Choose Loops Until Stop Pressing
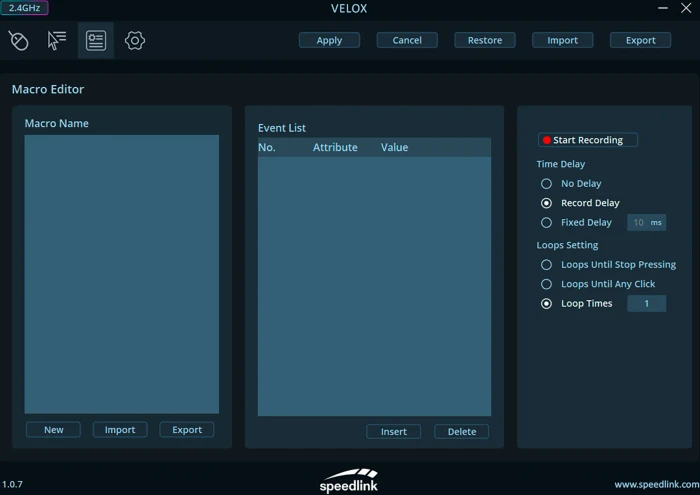The width and height of the screenshot is (700, 495). pyautogui.click(x=546, y=265)
